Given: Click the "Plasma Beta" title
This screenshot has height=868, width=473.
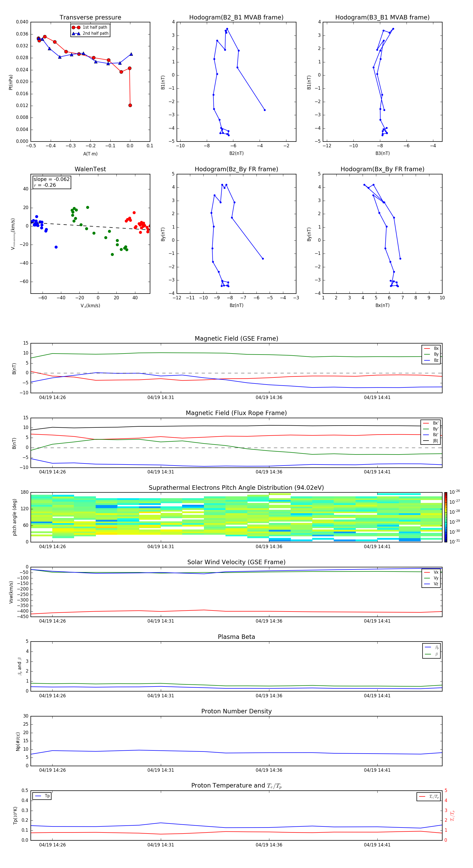Looking at the screenshot, I should 236,637.
